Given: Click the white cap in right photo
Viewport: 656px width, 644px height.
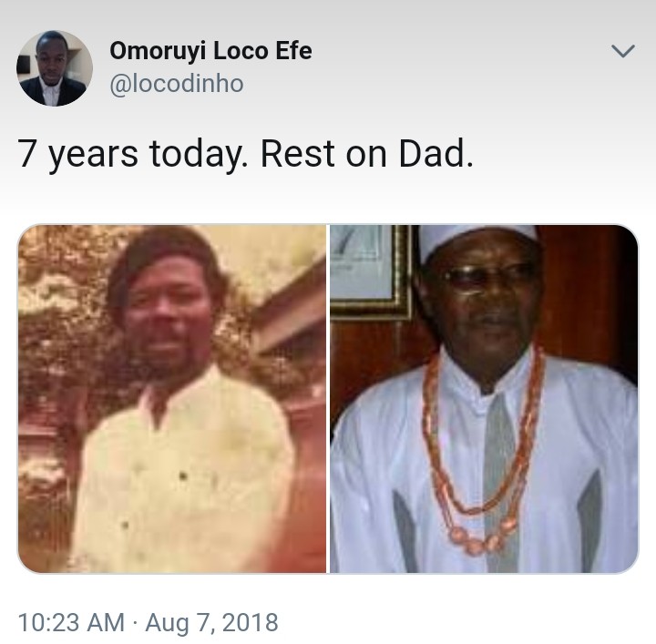Looking at the screenshot, I should (x=477, y=240).
